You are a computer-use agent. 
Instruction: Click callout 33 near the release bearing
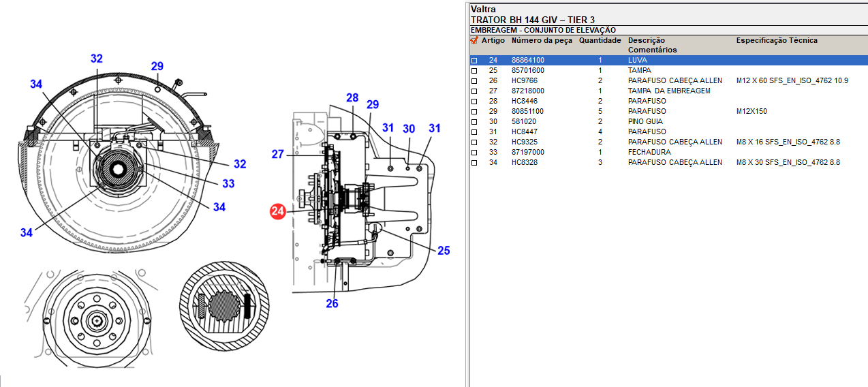click(x=228, y=183)
